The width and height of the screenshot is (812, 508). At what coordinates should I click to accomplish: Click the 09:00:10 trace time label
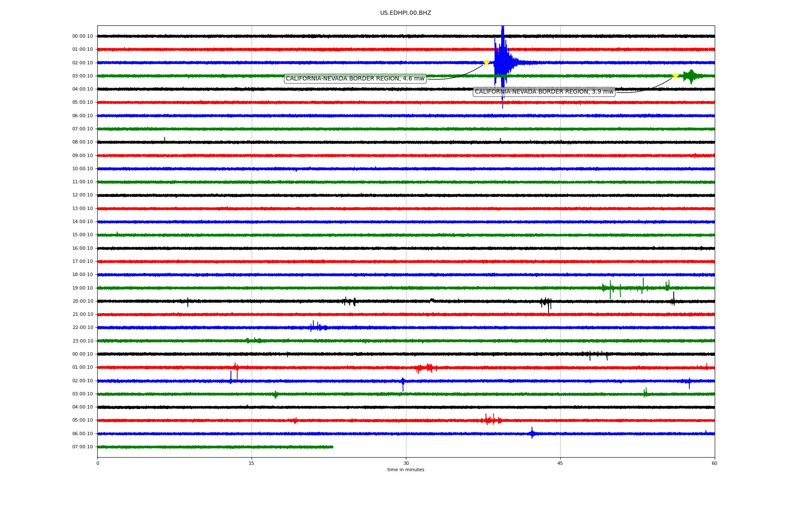click(82, 155)
